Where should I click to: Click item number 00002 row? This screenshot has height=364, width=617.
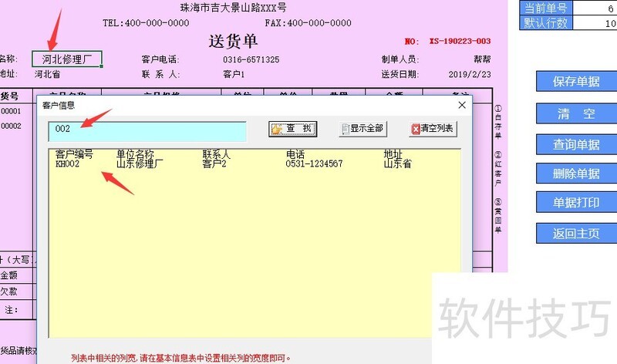pyautogui.click(x=11, y=126)
